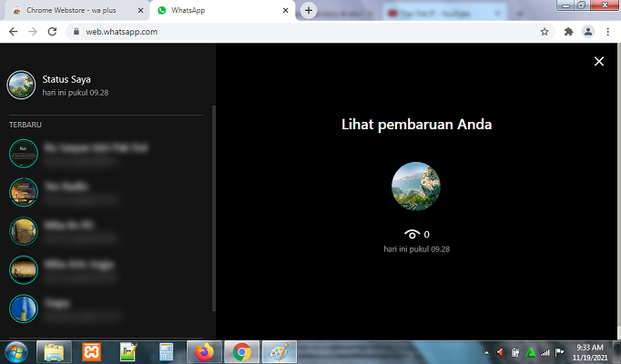View site info via the lock icon

(76, 32)
